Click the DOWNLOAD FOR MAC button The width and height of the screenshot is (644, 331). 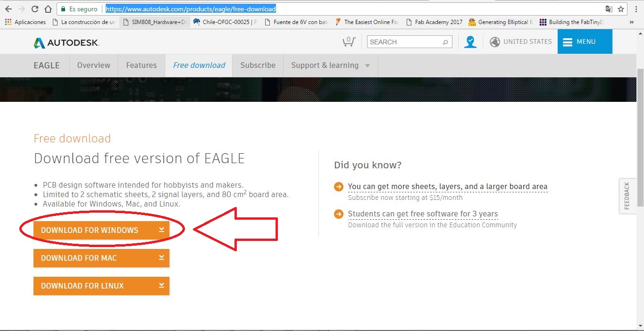pos(101,258)
